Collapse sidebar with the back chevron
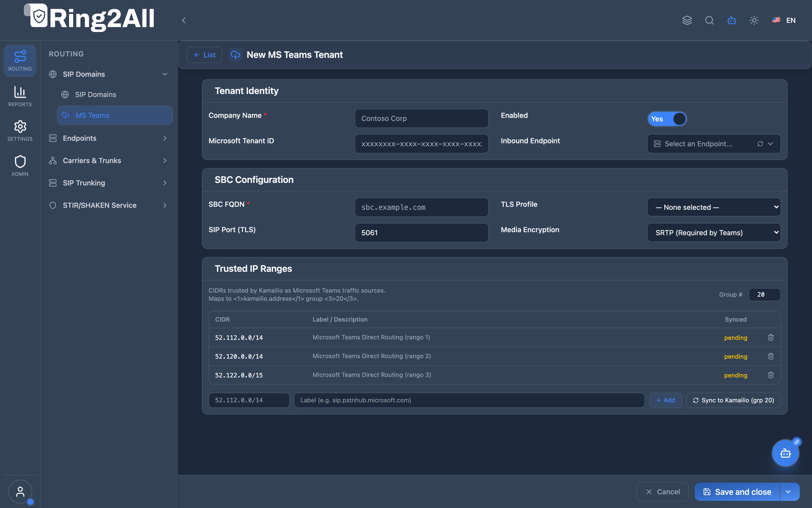This screenshot has width=812, height=508. 183,21
